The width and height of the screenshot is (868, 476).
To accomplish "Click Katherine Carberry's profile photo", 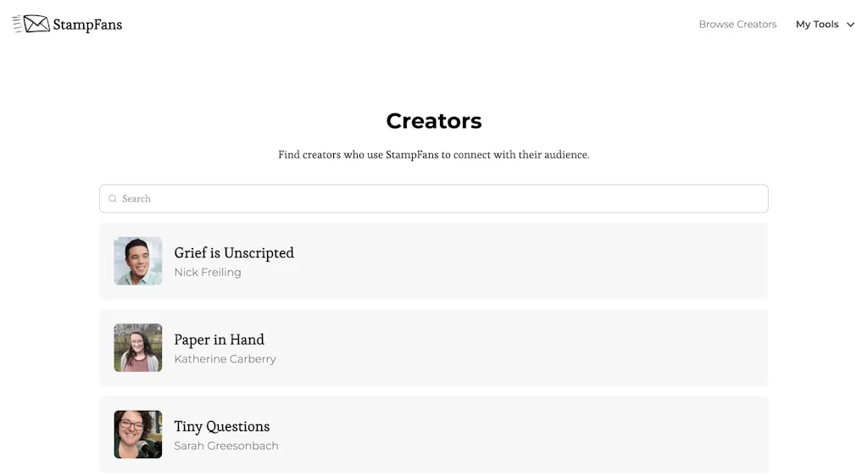I will pos(138,347).
